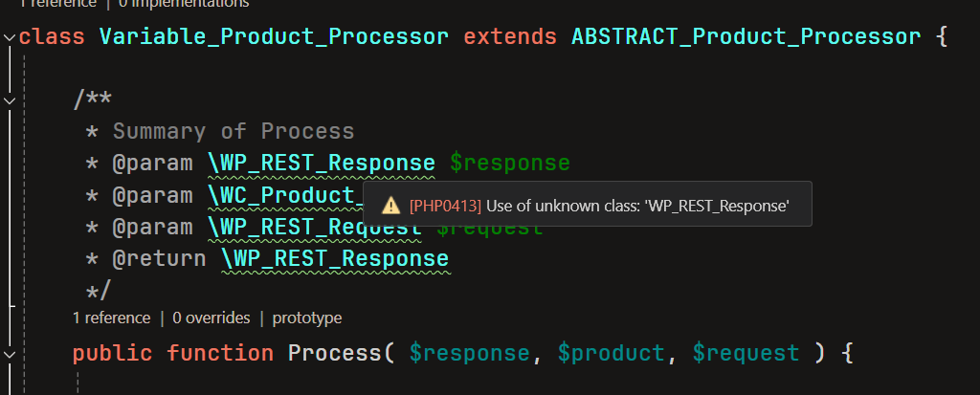The width and height of the screenshot is (980, 395).
Task: Collapse the Process function fold chevron
Action: click(10, 354)
